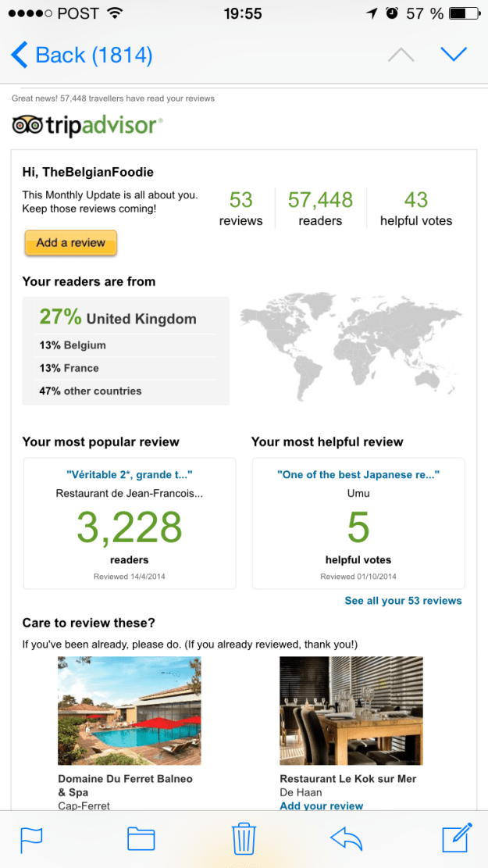The height and width of the screenshot is (868, 488).
Task: Tap Restaurant Le Kok sur Mer photo
Action: [x=351, y=710]
